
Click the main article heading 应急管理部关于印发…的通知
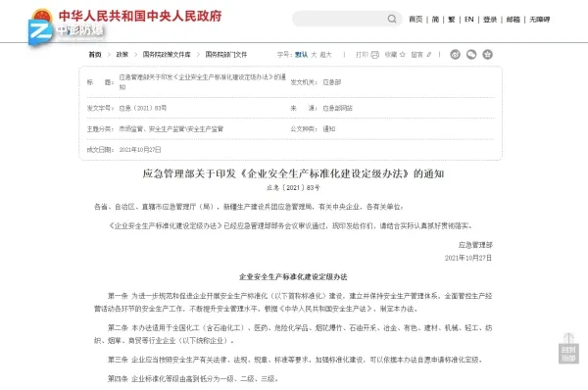(293, 173)
